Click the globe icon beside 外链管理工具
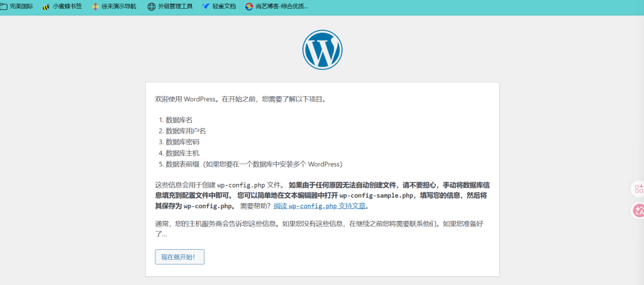This screenshot has height=285, width=644. tap(151, 6)
